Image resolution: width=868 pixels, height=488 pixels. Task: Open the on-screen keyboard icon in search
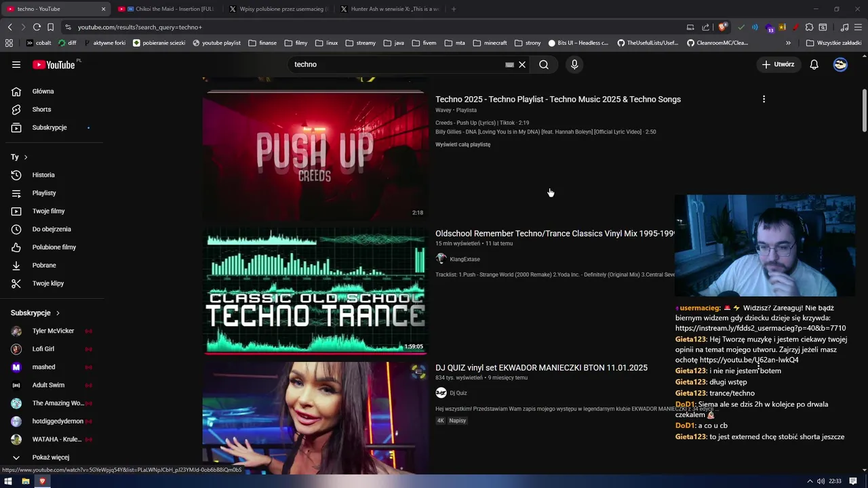509,65
